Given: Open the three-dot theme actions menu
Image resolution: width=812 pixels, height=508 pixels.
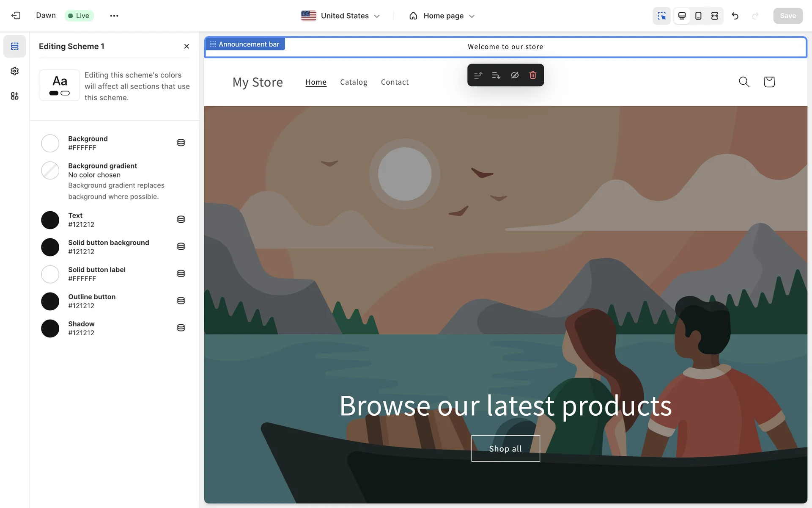Looking at the screenshot, I should click(x=114, y=16).
